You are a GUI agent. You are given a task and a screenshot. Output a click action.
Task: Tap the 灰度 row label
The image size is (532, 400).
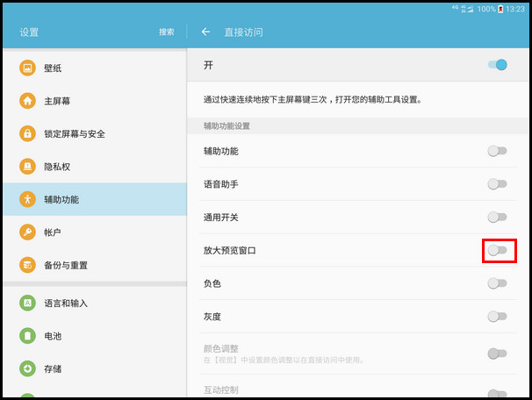coord(212,317)
